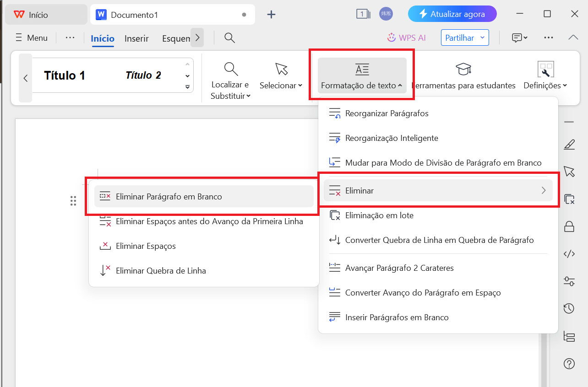The image size is (588, 387).
Task: Open the Partilhar dropdown
Action: (465, 38)
